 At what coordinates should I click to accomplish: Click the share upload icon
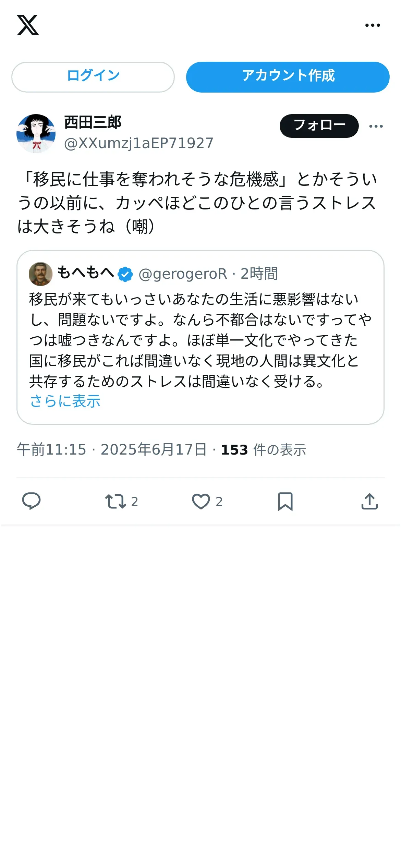pos(369,501)
